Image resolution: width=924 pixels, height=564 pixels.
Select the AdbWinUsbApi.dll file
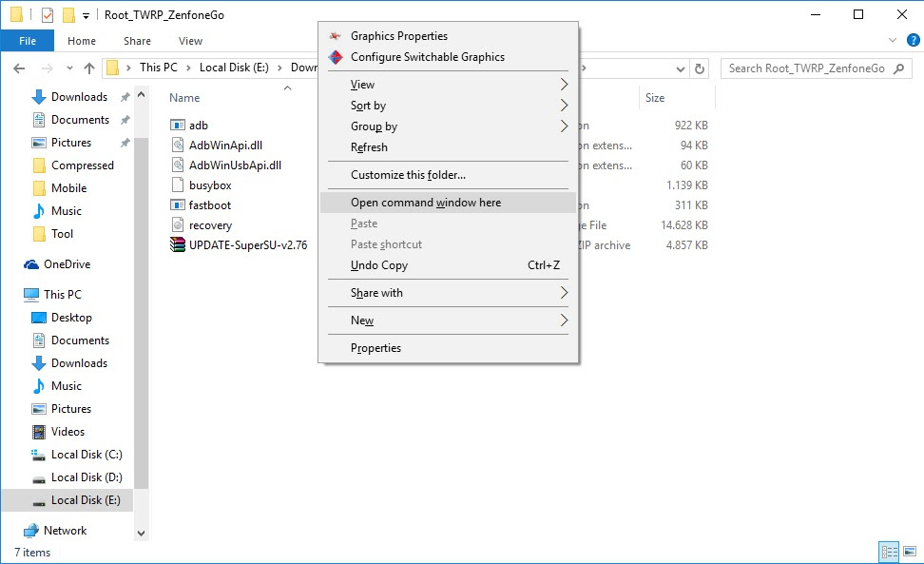235,165
